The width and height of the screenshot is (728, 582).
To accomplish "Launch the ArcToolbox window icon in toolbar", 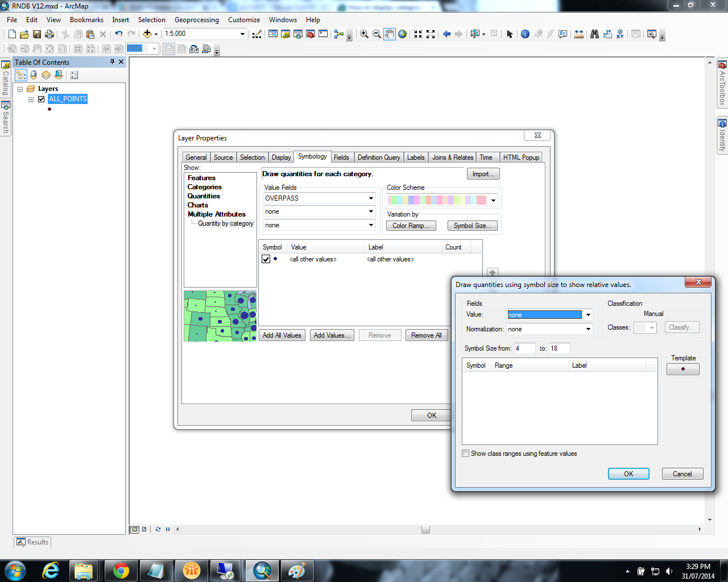I will pyautogui.click(x=311, y=34).
